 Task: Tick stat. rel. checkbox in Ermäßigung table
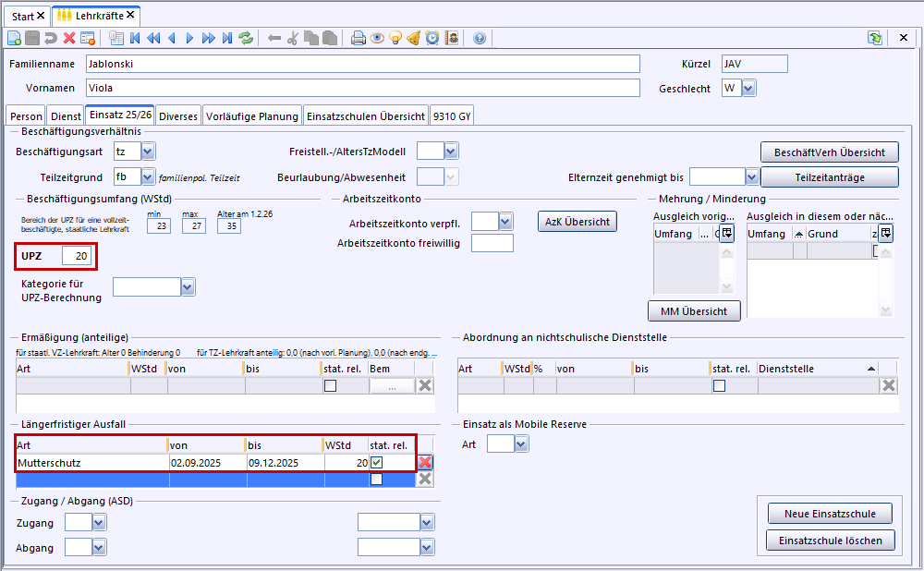coord(330,386)
